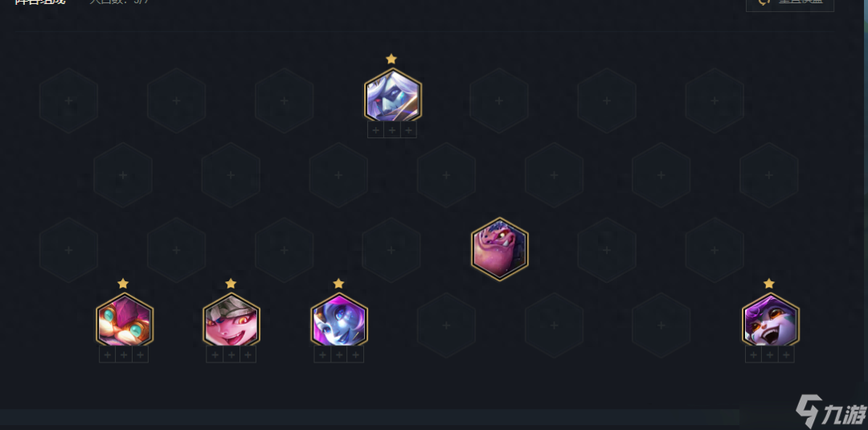Select the pink monster champion without a star

[x=499, y=248]
